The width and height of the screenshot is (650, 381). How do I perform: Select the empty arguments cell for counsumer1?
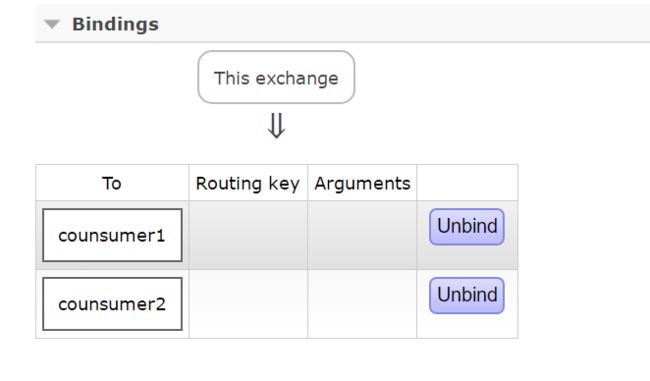(x=362, y=235)
